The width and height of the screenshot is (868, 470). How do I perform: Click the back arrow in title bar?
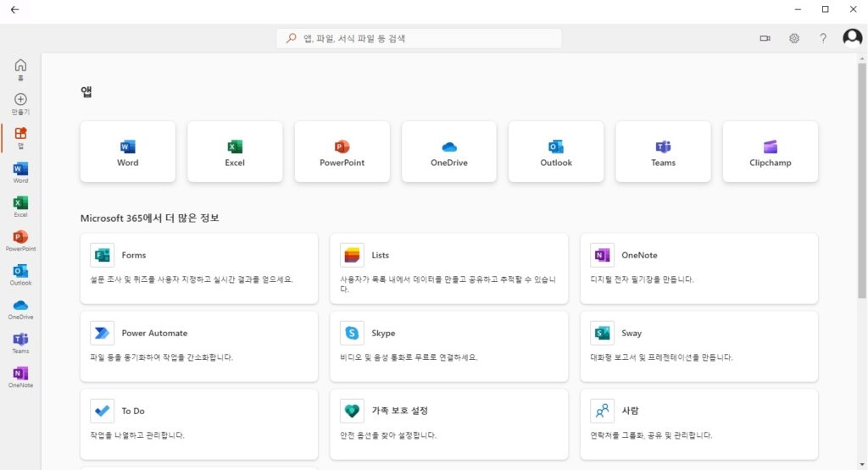15,9
